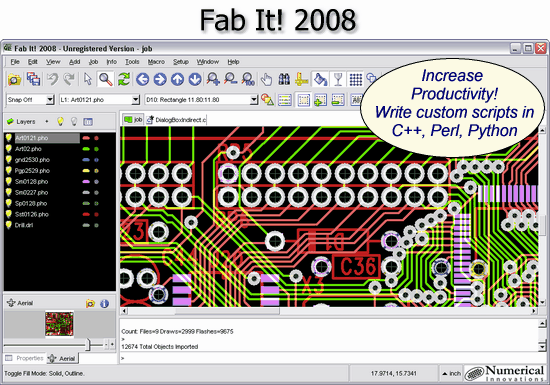Toggle visibility of Sm0128.pho layer
Viewport: 550px width, 385px height.
[8, 181]
